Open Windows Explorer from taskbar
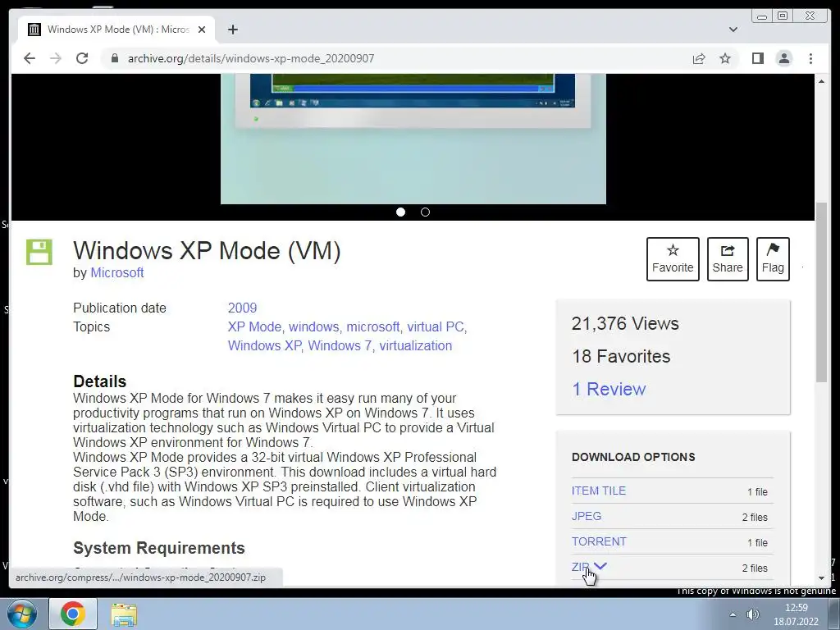This screenshot has width=840, height=630. [124, 614]
